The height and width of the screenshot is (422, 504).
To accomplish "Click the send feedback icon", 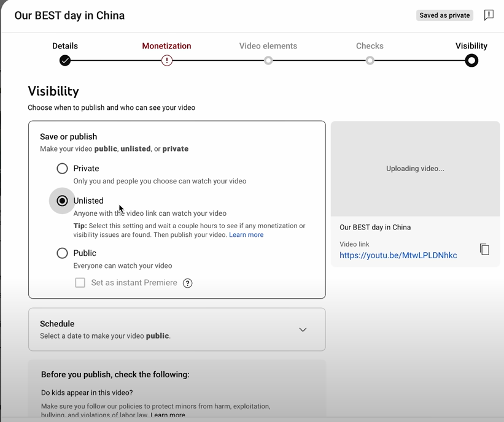I will (x=489, y=15).
